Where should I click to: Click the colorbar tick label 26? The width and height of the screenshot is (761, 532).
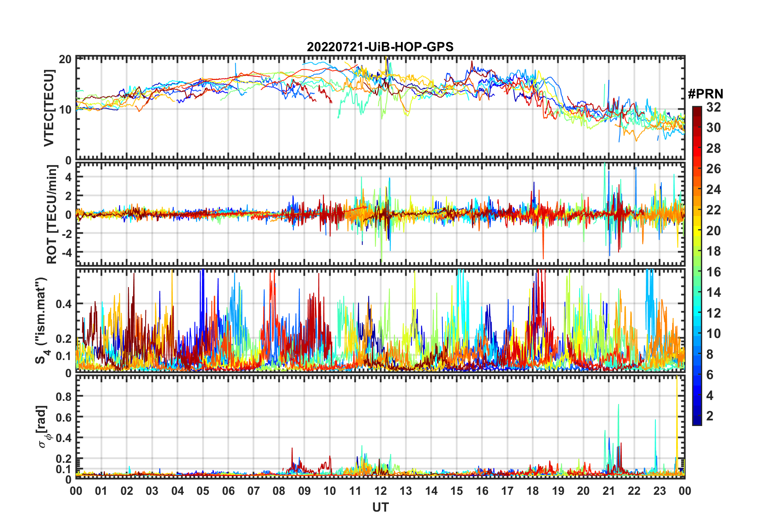(x=713, y=169)
